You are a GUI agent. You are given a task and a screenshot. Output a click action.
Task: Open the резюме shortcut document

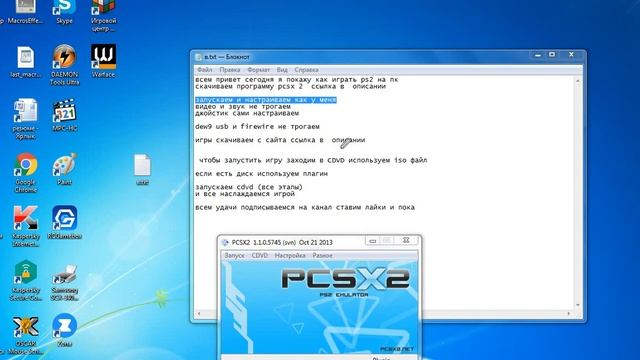(25, 118)
